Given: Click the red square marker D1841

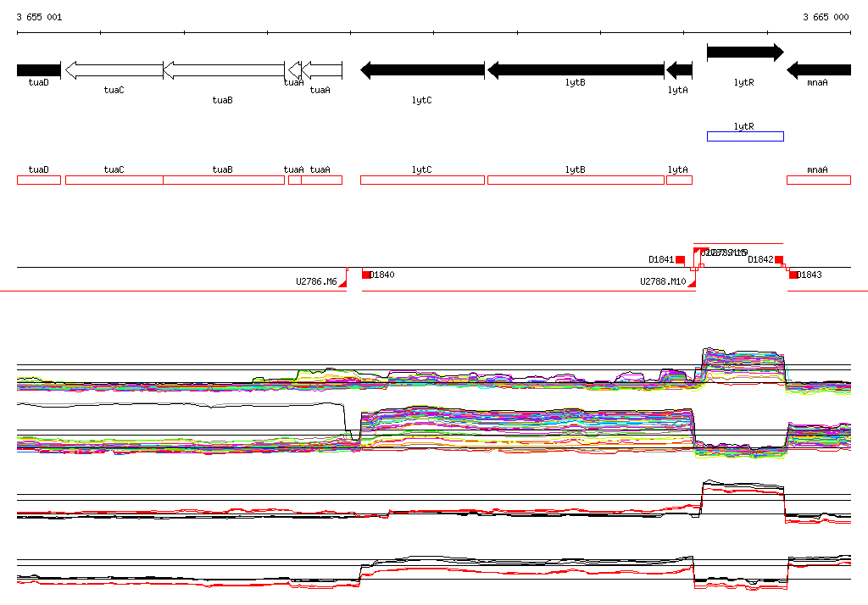Looking at the screenshot, I should coord(681,259).
